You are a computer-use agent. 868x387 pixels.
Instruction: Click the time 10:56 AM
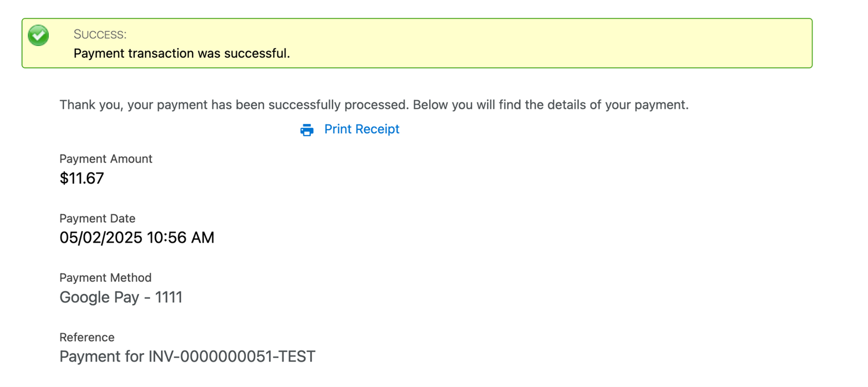(181, 238)
